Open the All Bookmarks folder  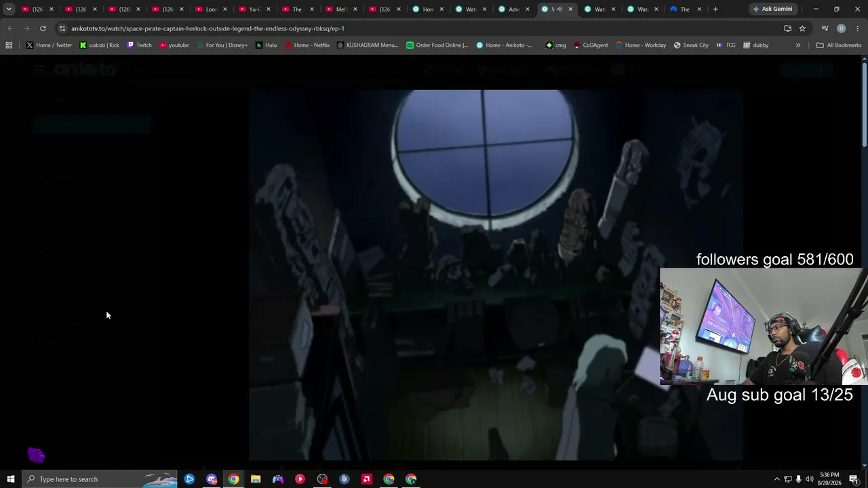coord(839,45)
